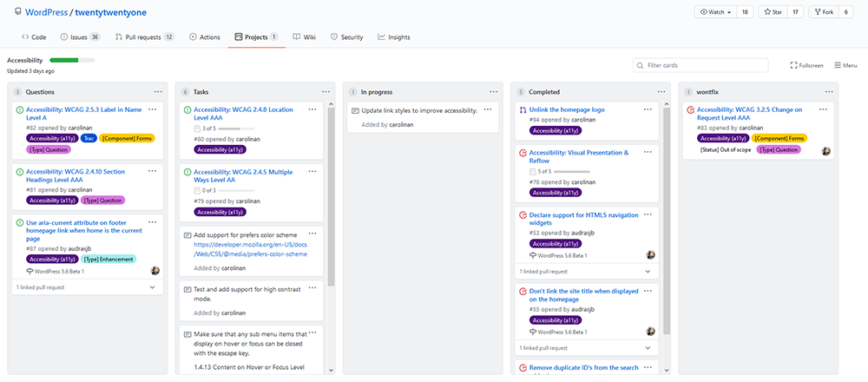The height and width of the screenshot is (382, 868).
Task: Expand linked pull request on HTML5 navigation card
Action: (x=648, y=272)
